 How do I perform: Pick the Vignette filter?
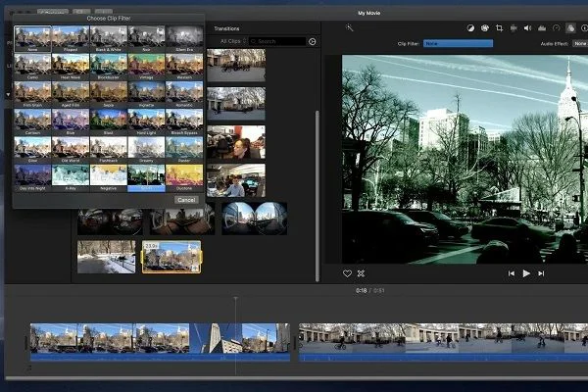pos(146,94)
